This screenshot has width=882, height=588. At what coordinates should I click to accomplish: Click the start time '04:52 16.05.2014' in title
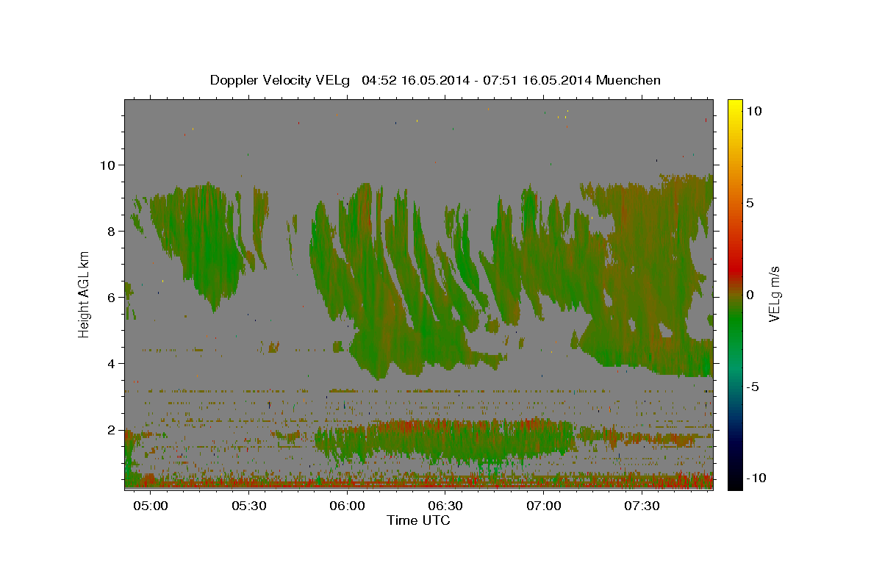(415, 80)
